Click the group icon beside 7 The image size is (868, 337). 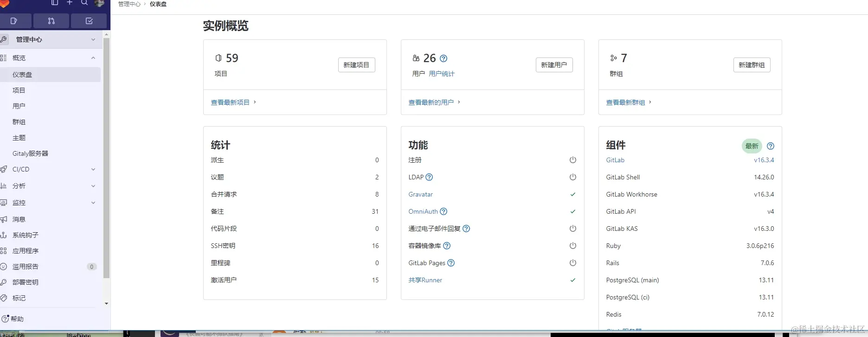tap(613, 58)
